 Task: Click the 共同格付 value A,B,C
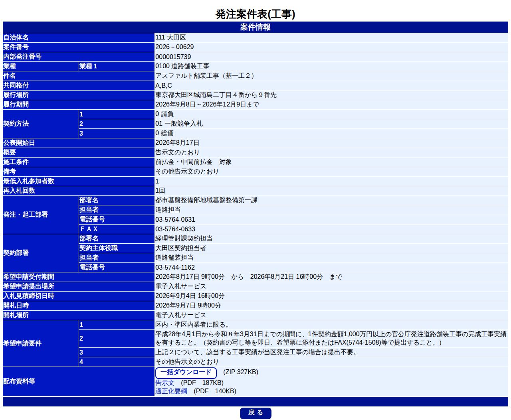pyautogui.click(x=164, y=85)
